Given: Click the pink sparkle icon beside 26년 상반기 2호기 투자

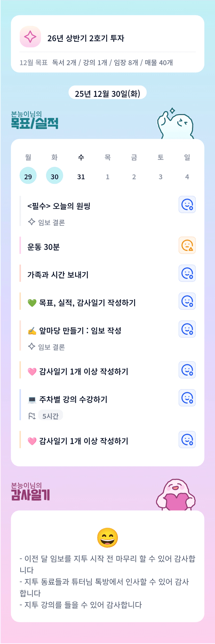Looking at the screenshot, I should 30,37.
